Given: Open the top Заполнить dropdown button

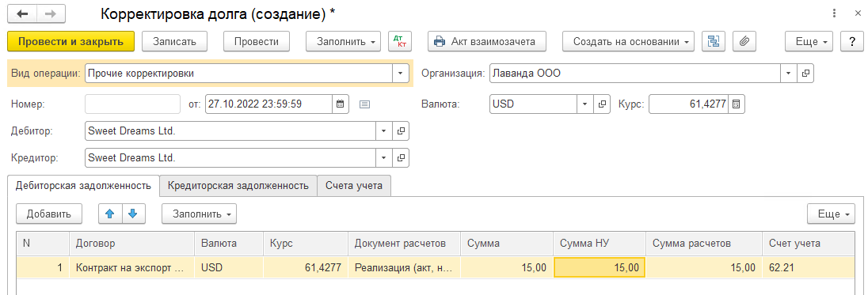Looking at the screenshot, I should click(x=343, y=41).
